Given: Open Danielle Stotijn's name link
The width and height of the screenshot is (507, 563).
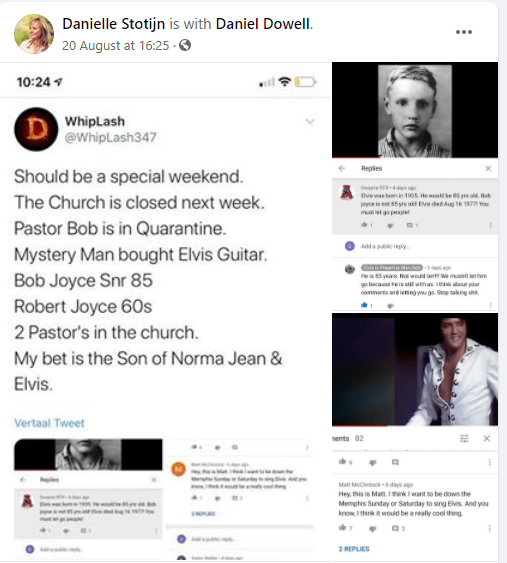Looking at the screenshot, I should [113, 24].
